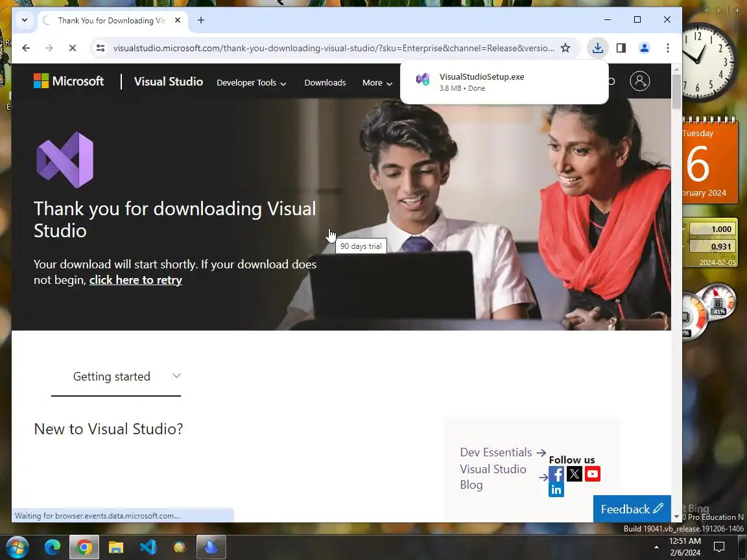Click the Microsoft logo

(69, 82)
